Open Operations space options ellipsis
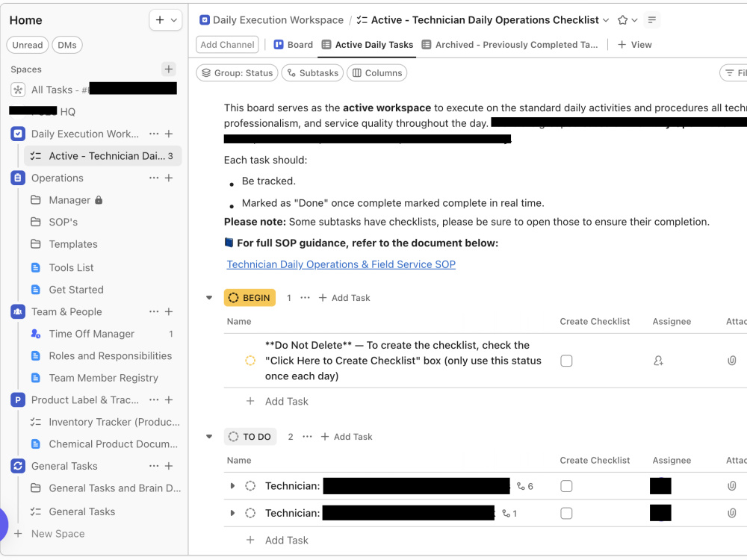747x560 pixels. (154, 178)
